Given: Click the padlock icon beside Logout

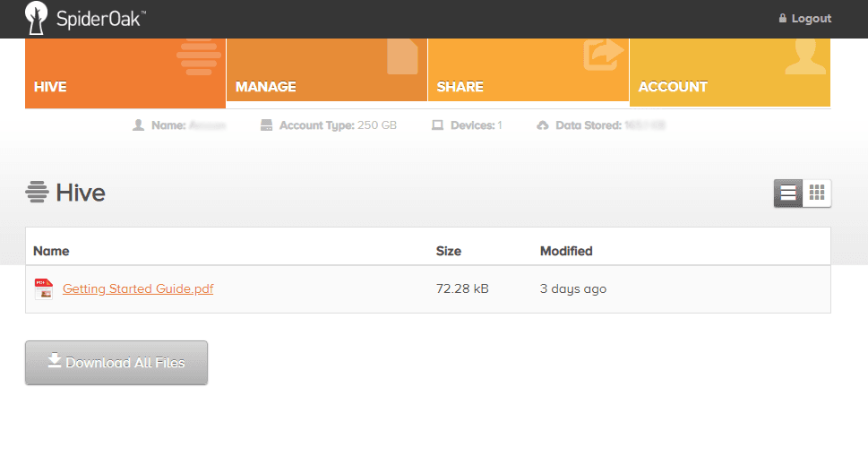Looking at the screenshot, I should tap(782, 19).
